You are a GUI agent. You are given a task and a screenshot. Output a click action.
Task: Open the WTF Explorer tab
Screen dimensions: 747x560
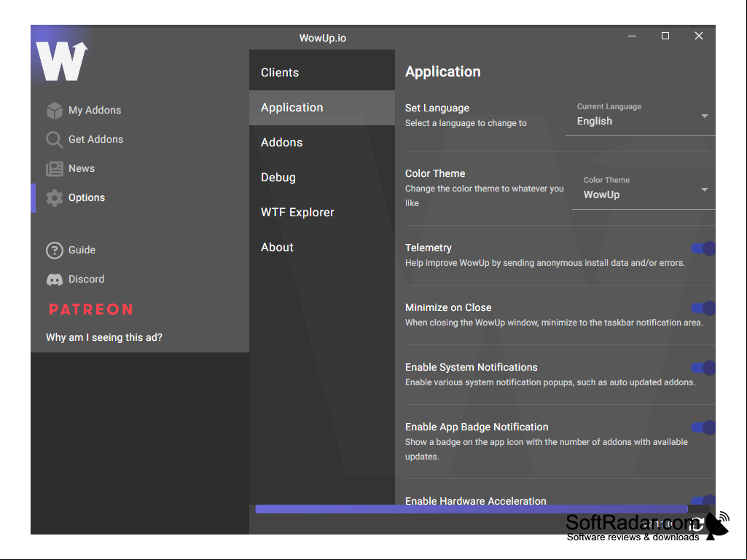pos(322,213)
